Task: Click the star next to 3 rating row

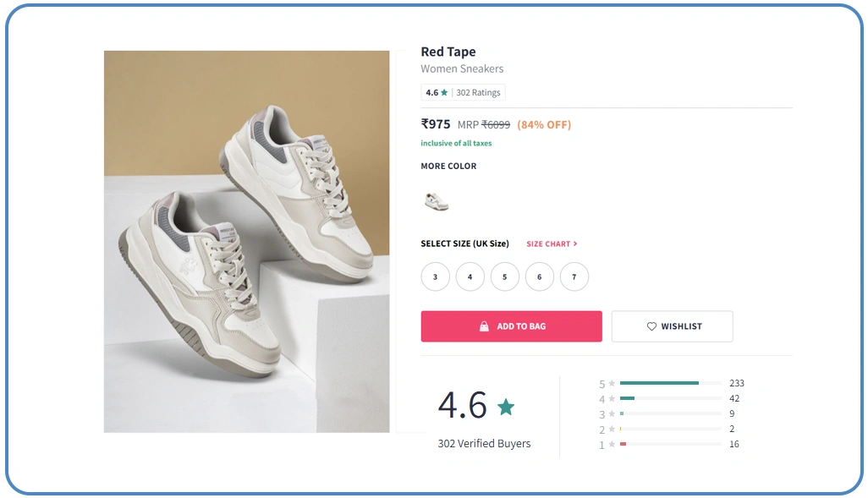Action: tap(612, 414)
